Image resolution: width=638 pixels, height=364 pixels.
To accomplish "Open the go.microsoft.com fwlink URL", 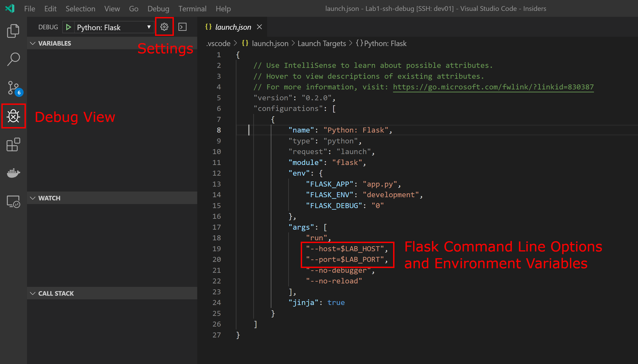I will point(493,87).
